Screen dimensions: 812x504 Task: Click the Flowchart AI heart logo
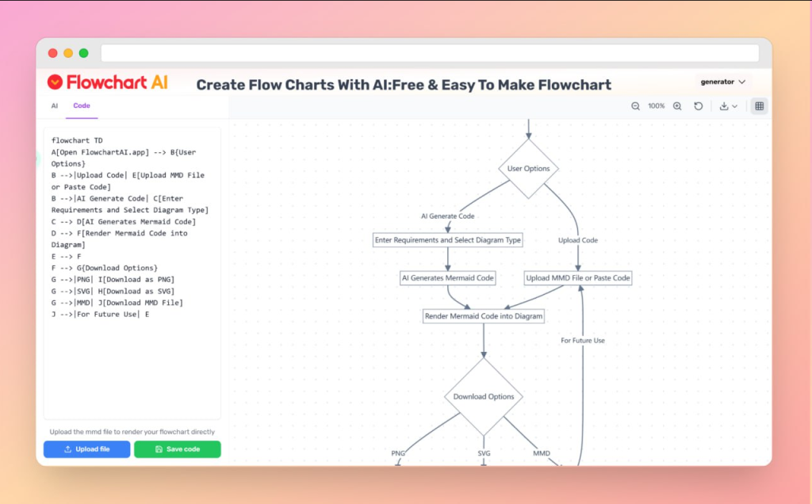click(54, 82)
